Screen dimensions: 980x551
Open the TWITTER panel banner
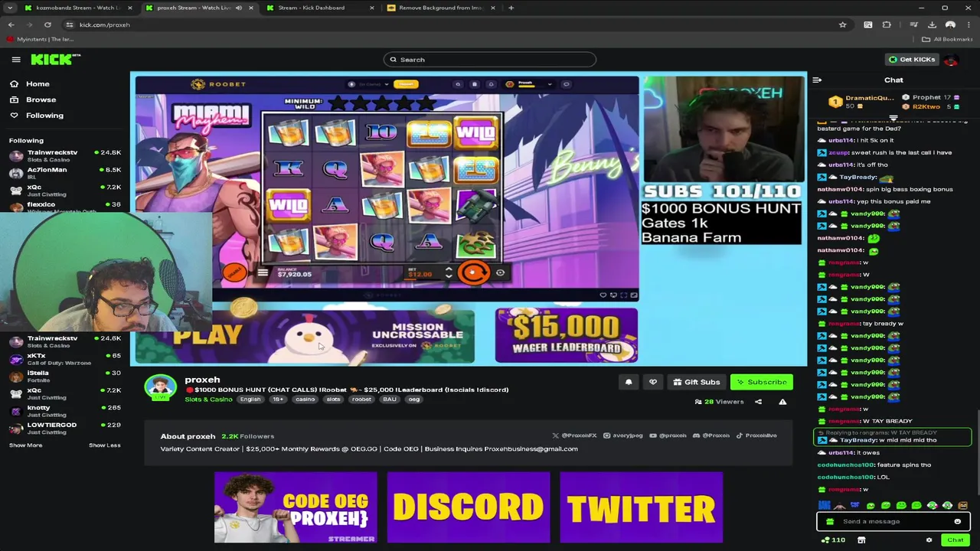pyautogui.click(x=641, y=507)
